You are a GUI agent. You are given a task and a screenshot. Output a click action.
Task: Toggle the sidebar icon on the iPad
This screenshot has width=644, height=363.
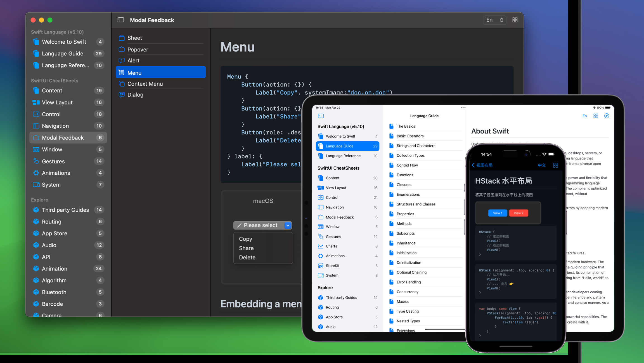(321, 116)
